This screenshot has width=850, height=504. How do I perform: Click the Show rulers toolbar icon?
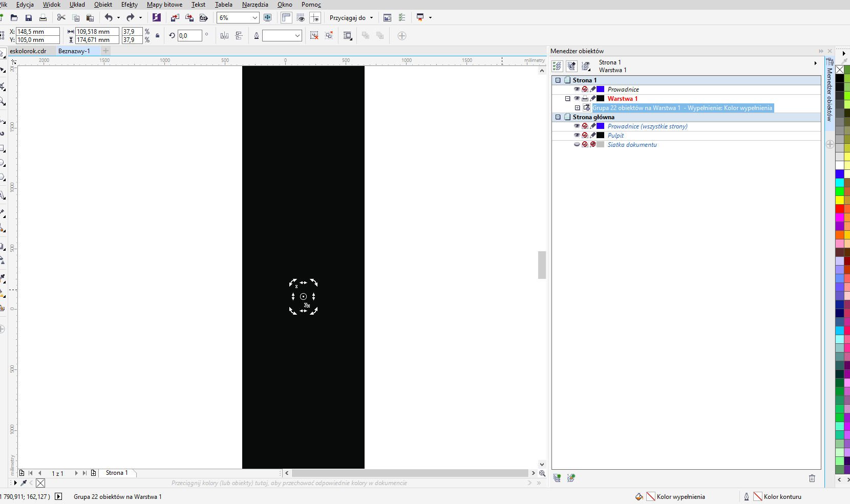pyautogui.click(x=286, y=18)
